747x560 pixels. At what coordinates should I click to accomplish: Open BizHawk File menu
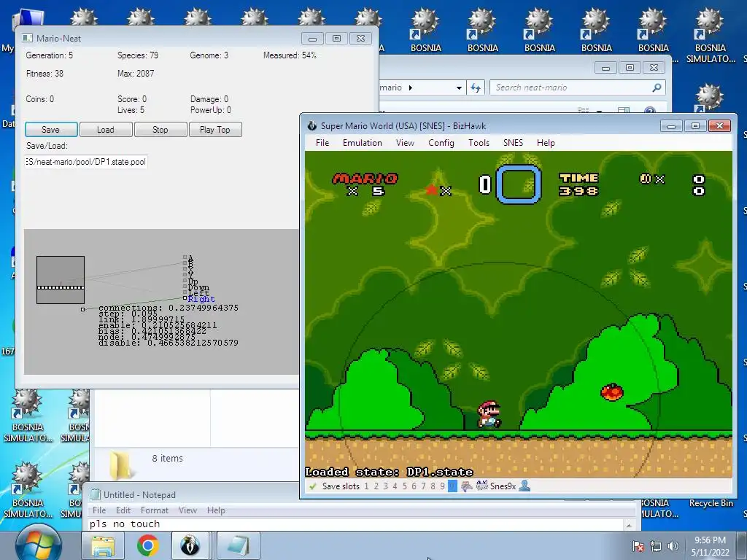(x=322, y=143)
